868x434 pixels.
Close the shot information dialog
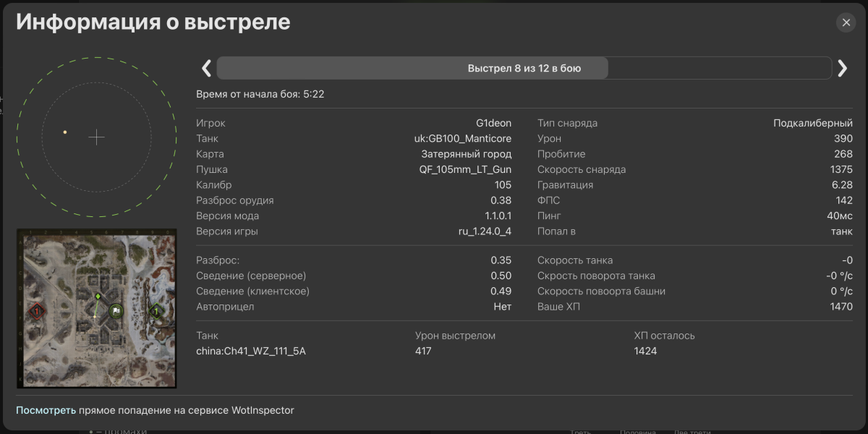click(846, 22)
